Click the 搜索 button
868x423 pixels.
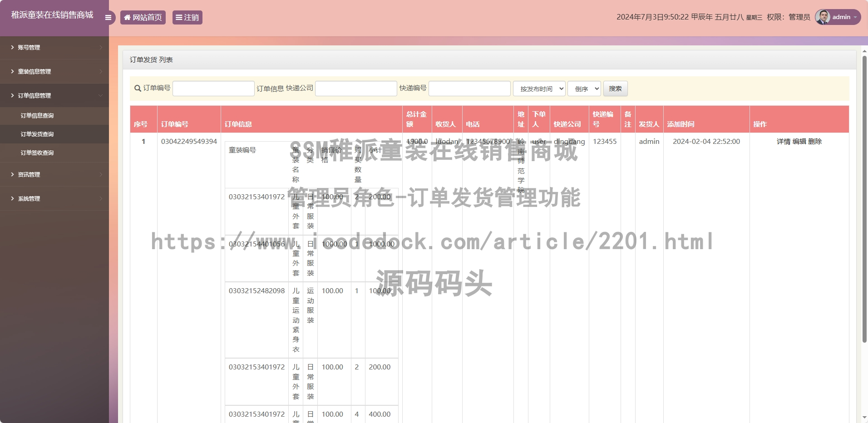[615, 89]
